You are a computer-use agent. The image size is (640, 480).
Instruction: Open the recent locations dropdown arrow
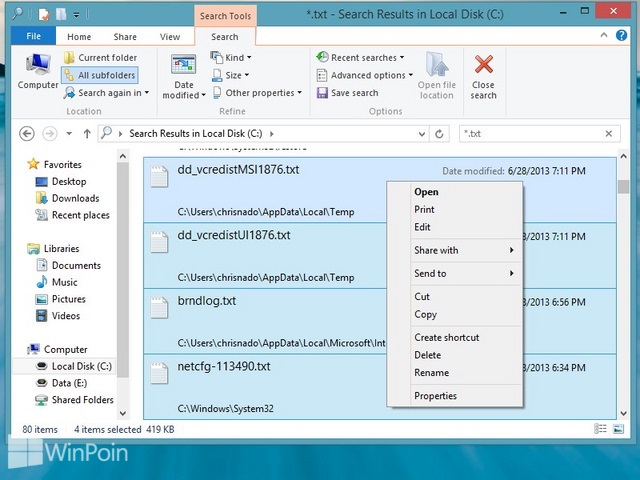(x=69, y=133)
